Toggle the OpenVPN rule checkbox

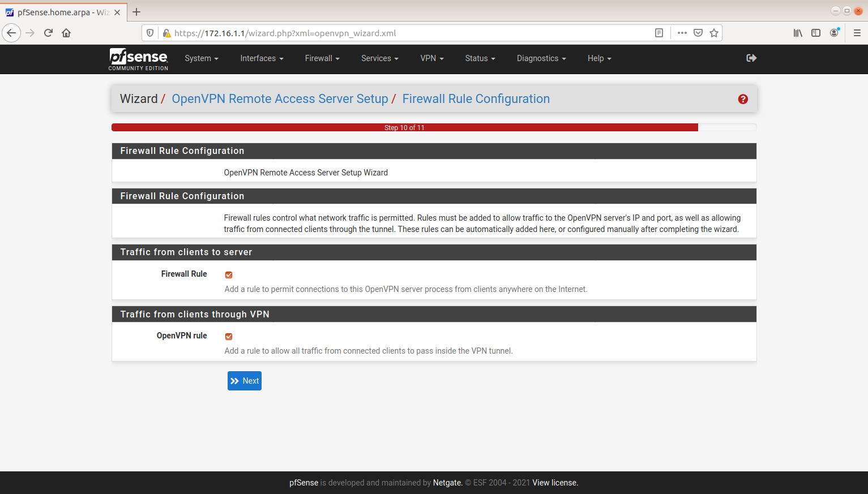click(x=229, y=337)
